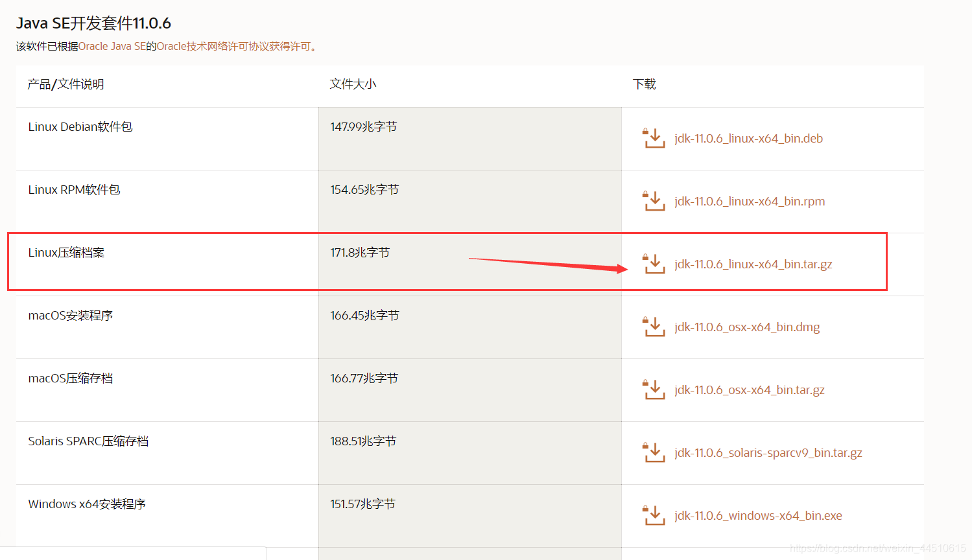Select the 'Solaris SPARC压缩存档' row label
This screenshot has width=972, height=560.
coord(88,441)
